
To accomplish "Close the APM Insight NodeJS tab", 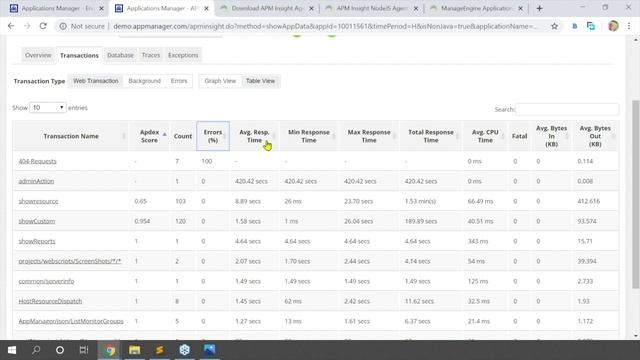I will [x=416, y=8].
